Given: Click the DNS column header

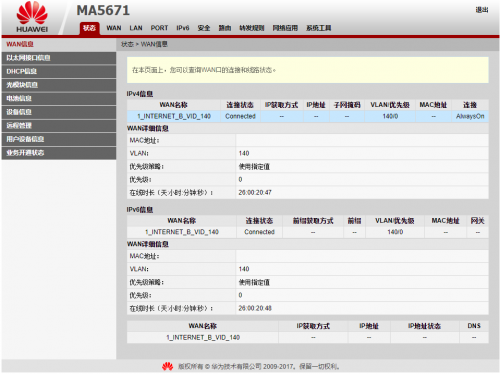Looking at the screenshot, I should (x=474, y=326).
